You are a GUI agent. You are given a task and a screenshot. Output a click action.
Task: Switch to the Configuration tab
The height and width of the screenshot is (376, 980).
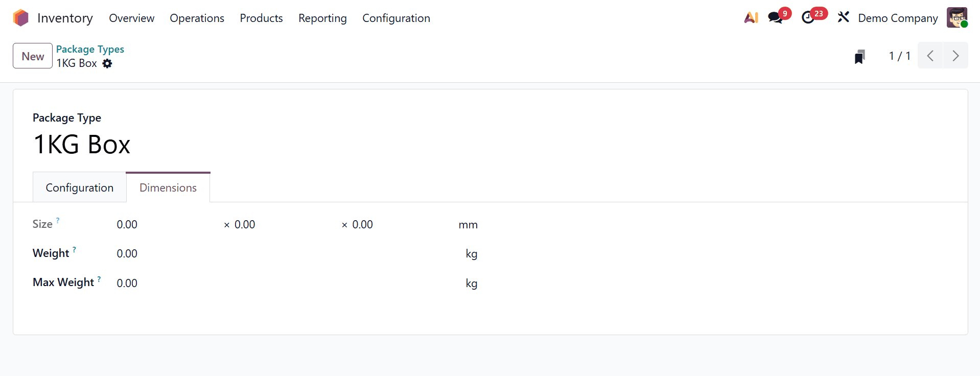79,187
